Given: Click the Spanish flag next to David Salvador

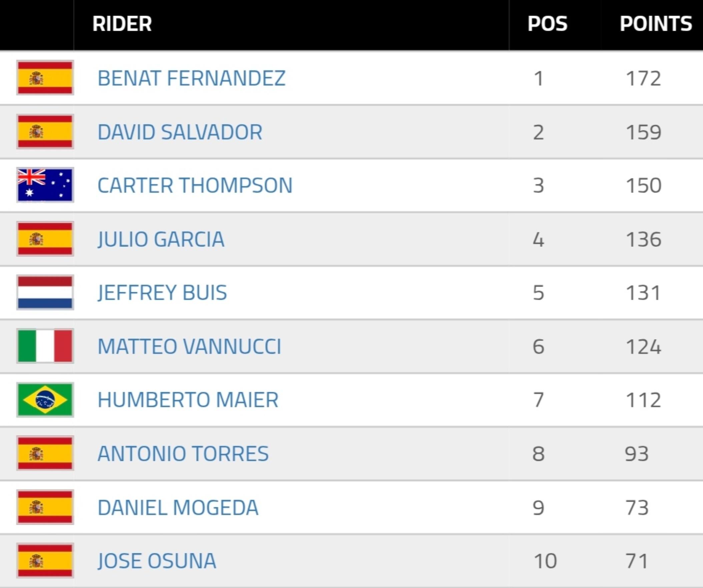Looking at the screenshot, I should (x=45, y=131).
